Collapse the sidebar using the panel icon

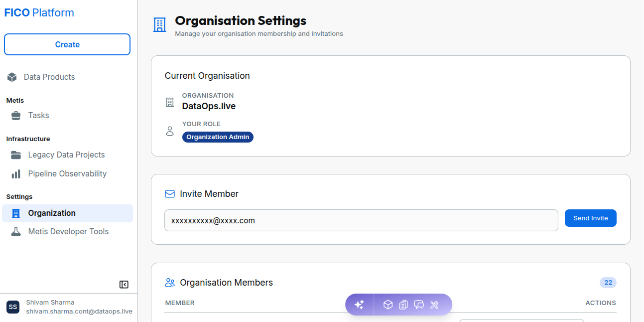pos(124,285)
